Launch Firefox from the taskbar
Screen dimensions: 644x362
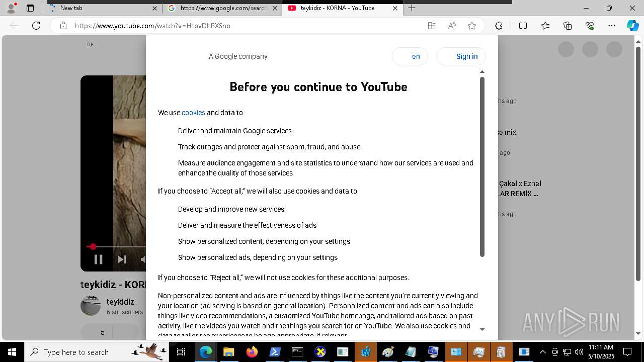tap(252, 352)
